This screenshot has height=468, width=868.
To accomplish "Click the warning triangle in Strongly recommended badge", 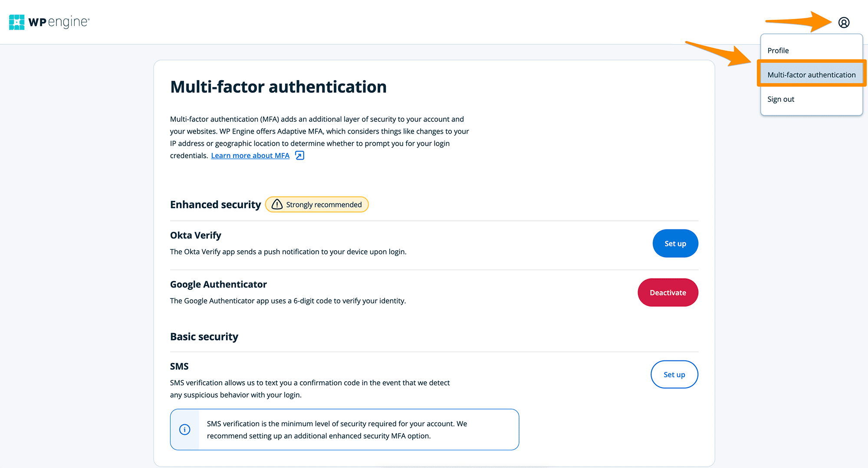I will [x=276, y=204].
